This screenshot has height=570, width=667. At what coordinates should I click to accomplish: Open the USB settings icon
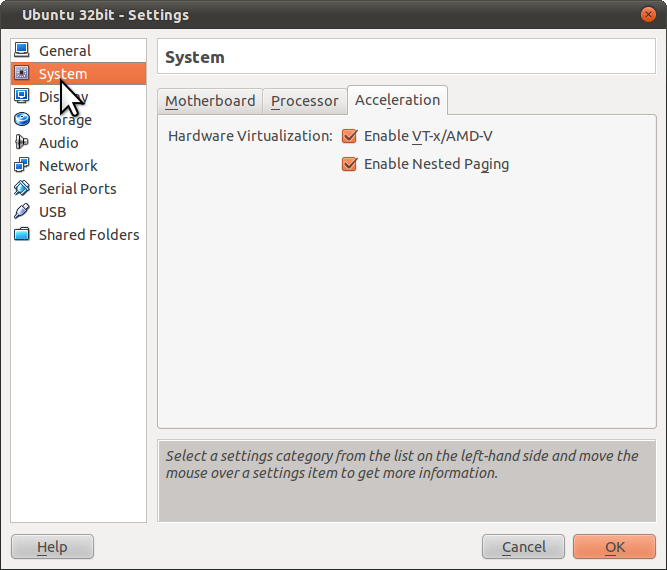tap(22, 211)
